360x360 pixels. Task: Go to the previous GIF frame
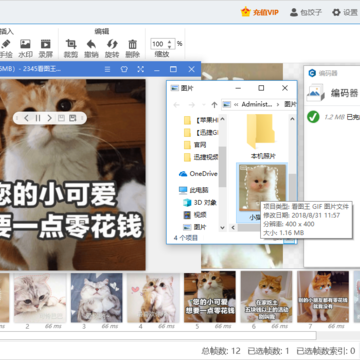[26, 118]
